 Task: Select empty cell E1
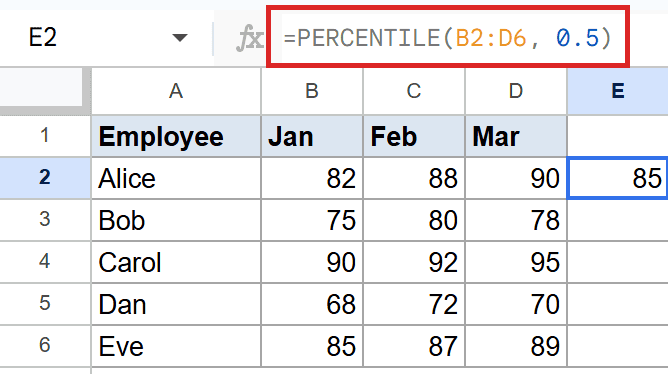click(x=618, y=136)
